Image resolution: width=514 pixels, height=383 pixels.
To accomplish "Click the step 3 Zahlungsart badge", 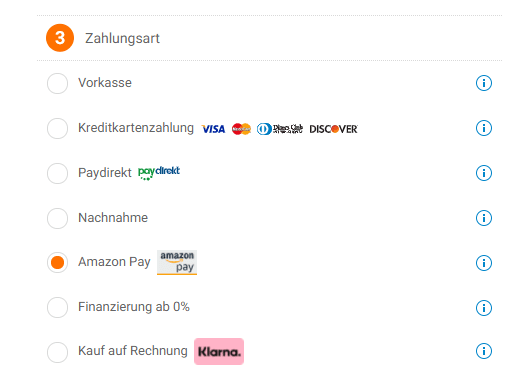I will pos(60,38).
